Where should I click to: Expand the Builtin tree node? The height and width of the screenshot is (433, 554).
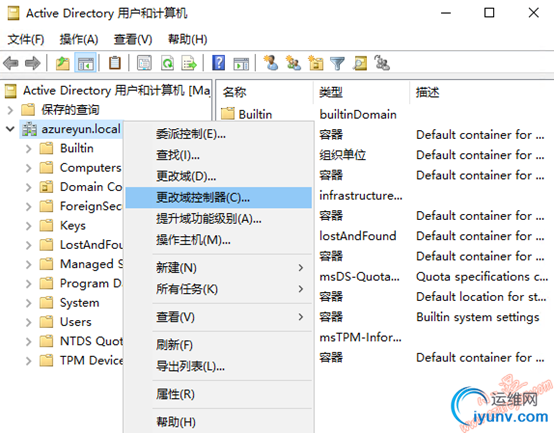click(29, 149)
